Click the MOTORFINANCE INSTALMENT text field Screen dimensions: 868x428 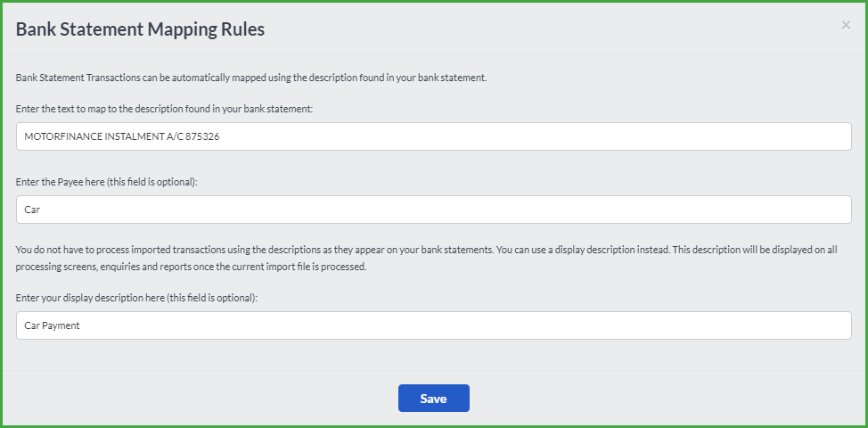433,136
